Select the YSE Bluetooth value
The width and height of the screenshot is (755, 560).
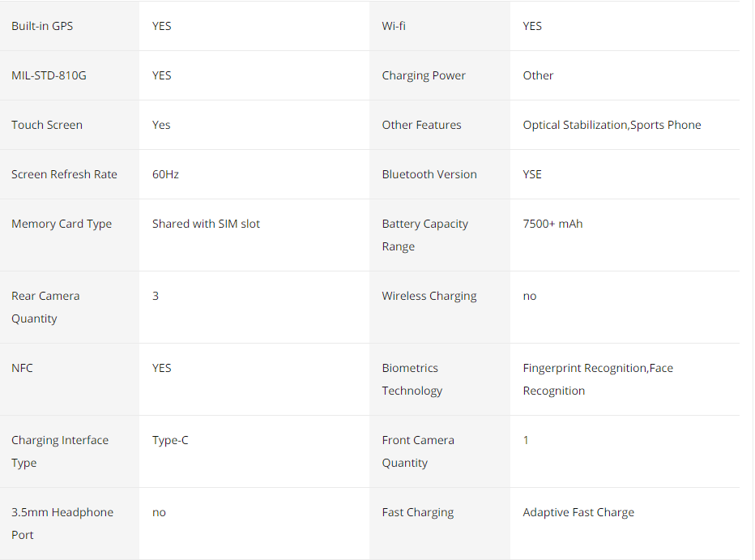pos(532,174)
